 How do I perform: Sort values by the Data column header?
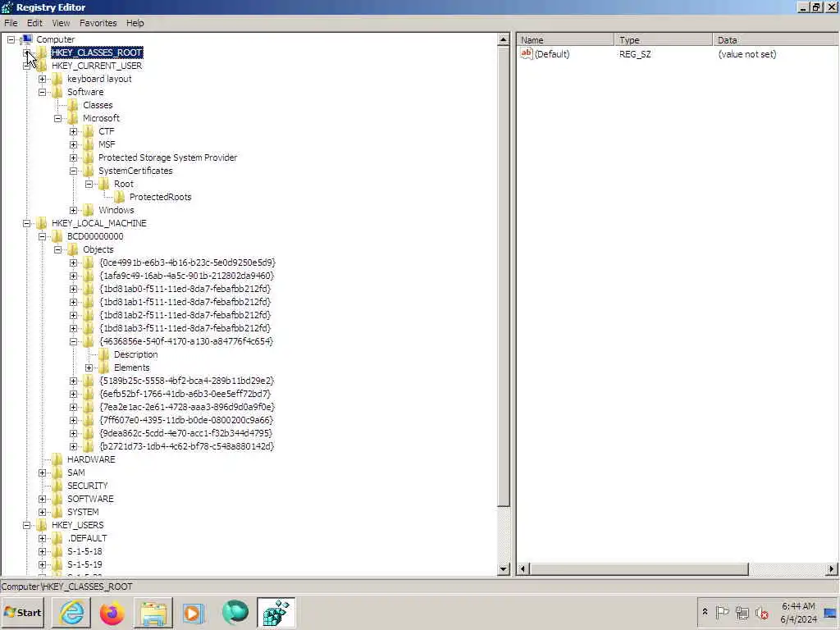pyautogui.click(x=776, y=39)
